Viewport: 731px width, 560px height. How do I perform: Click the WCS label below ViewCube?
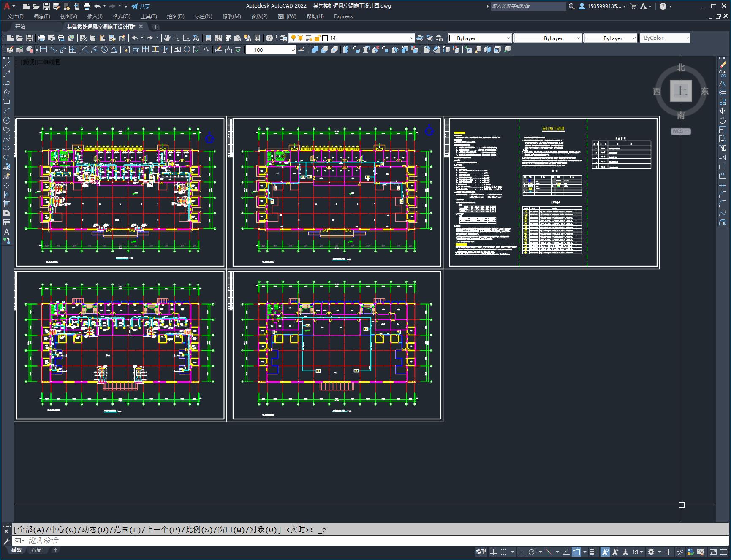pos(680,131)
